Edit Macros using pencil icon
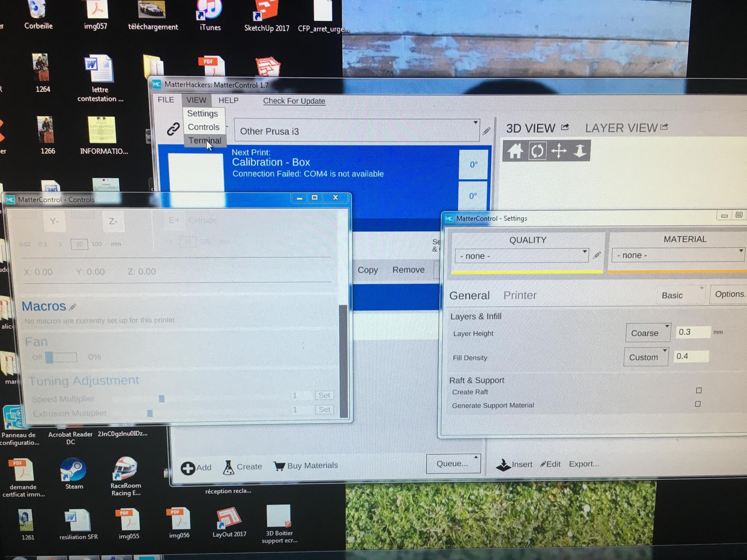 [x=73, y=307]
